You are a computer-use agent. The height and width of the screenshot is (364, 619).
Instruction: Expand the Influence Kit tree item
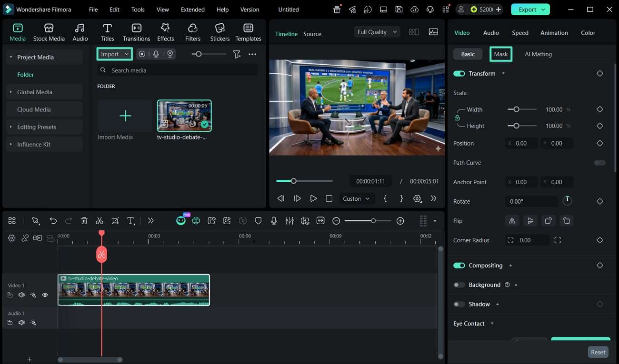pyautogui.click(x=10, y=144)
